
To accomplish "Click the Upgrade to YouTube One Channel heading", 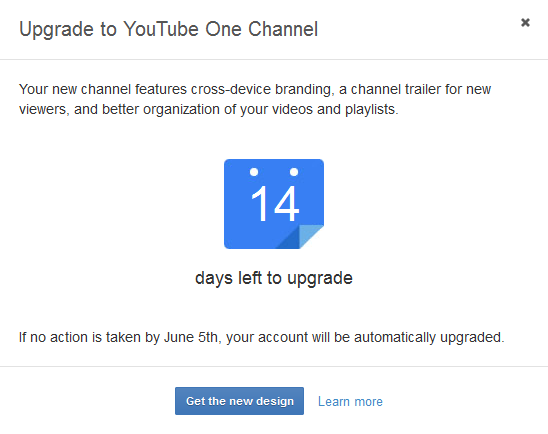I will pos(168,29).
